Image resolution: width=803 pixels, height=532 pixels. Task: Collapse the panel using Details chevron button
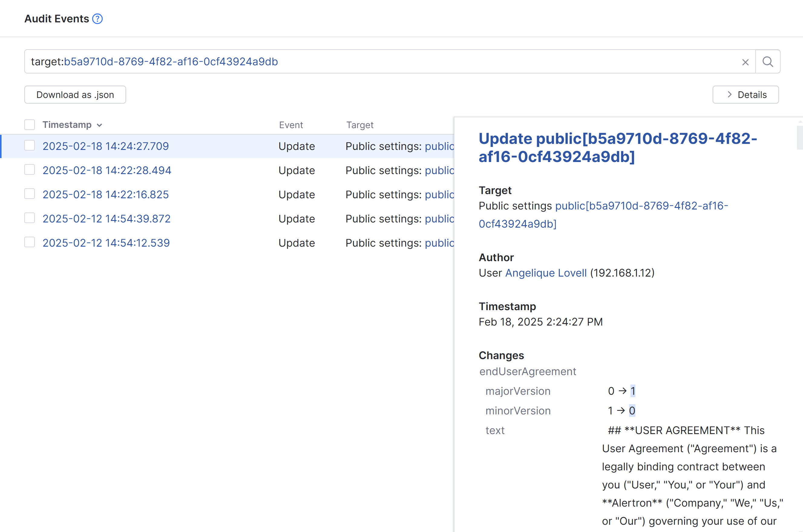[746, 95]
